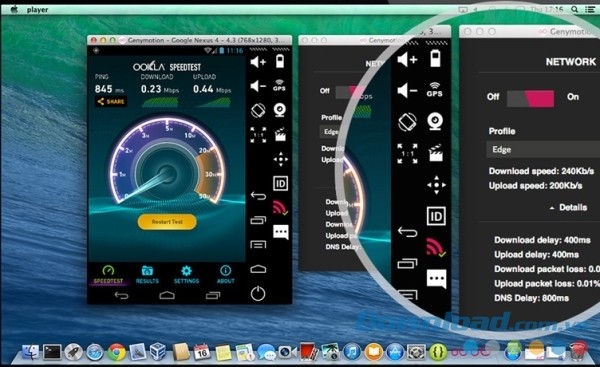Viewport: 600px width, 367px height.
Task: Click the power icon in Nexus 4 window toolbar
Action: click(x=258, y=294)
